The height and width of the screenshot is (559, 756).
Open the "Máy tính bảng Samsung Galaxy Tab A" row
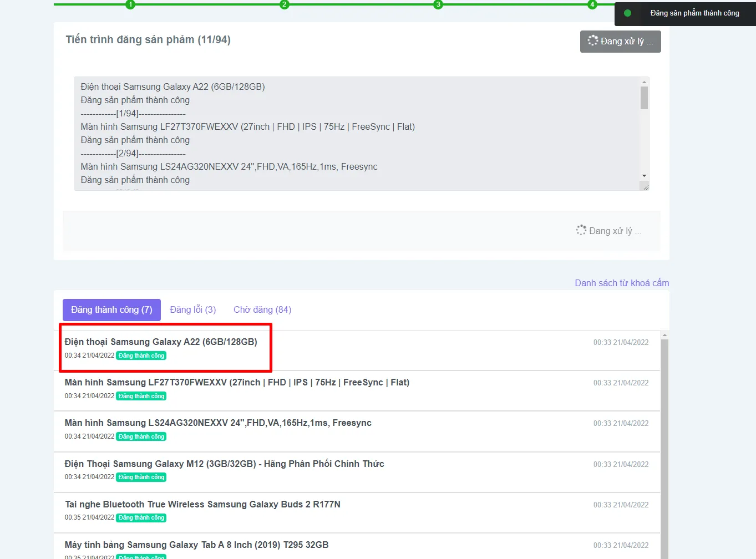357,546
